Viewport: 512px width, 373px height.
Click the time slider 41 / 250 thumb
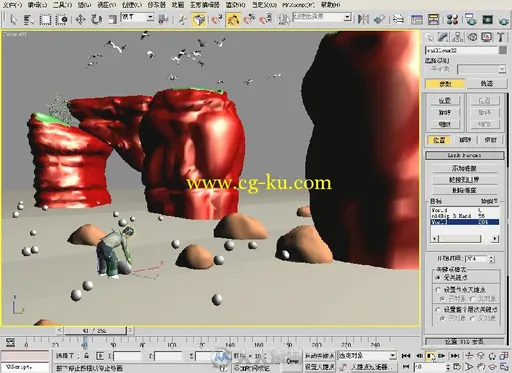95,330
